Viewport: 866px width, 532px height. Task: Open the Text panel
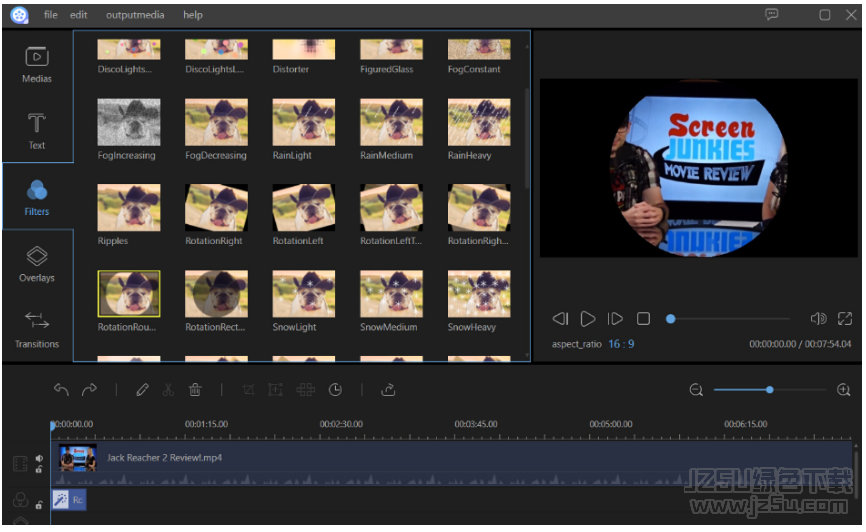point(36,131)
